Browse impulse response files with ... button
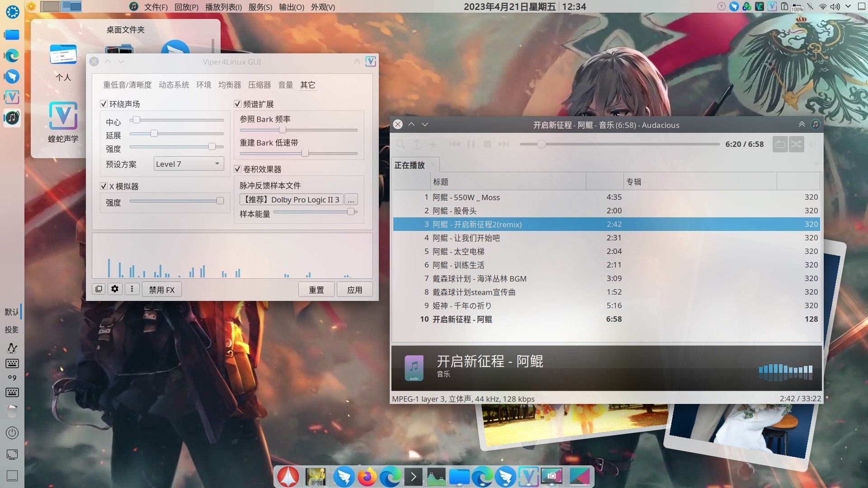 coord(351,199)
